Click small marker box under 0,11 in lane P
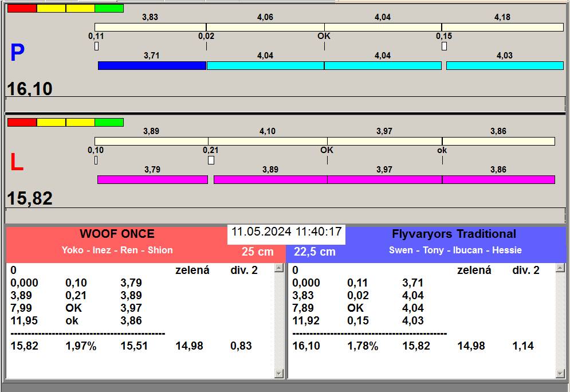This screenshot has width=570, height=392. (96, 46)
